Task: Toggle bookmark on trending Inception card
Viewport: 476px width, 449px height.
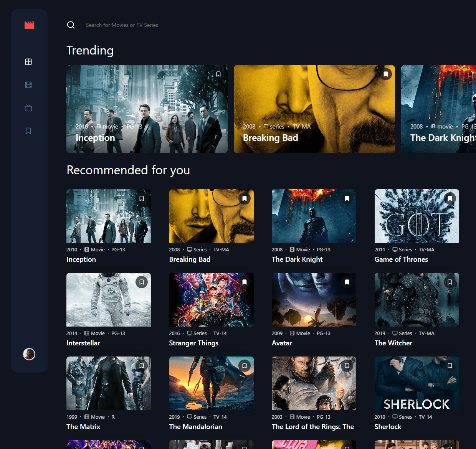Action: click(218, 74)
